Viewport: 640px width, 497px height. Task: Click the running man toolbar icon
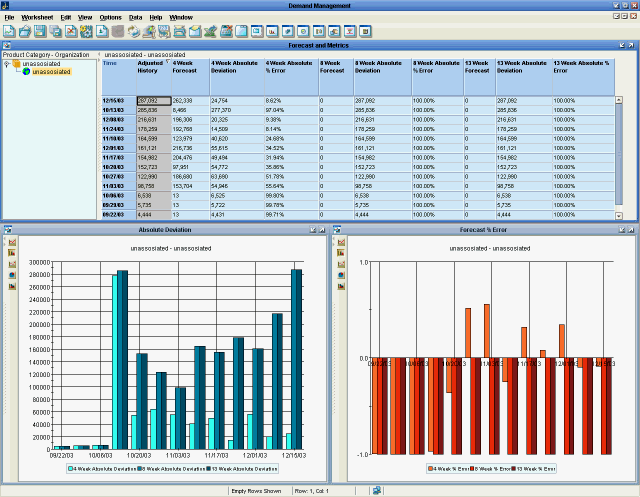(x=149, y=31)
